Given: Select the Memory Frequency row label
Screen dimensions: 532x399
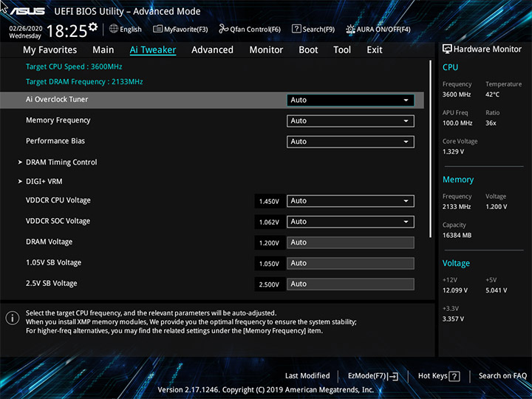Looking at the screenshot, I should click(58, 120).
